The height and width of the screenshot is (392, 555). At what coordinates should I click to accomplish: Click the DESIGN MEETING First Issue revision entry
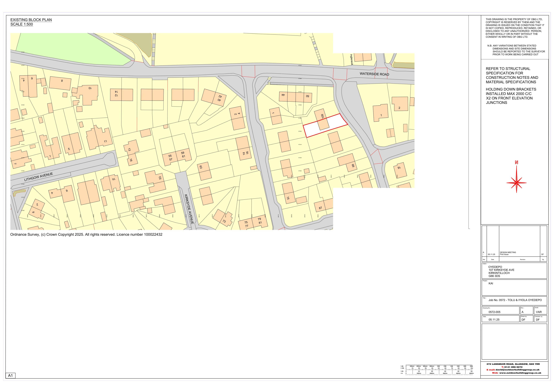[x=508, y=253]
